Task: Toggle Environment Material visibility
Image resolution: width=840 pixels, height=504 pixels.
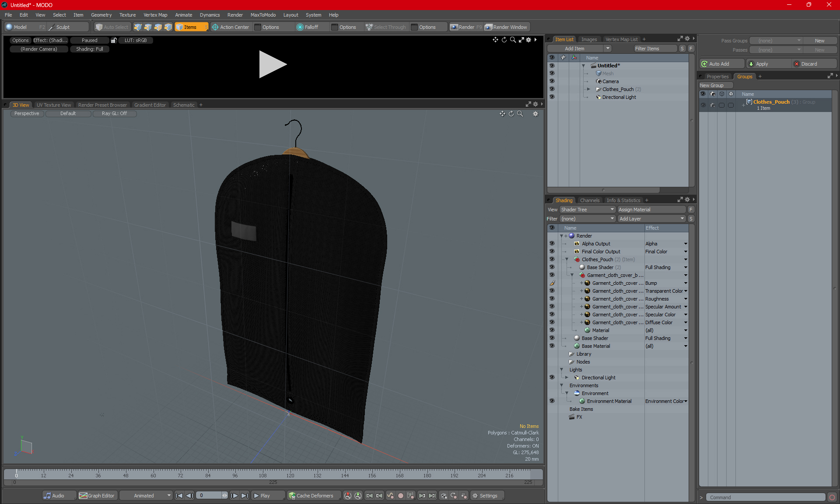Action: coord(552,401)
